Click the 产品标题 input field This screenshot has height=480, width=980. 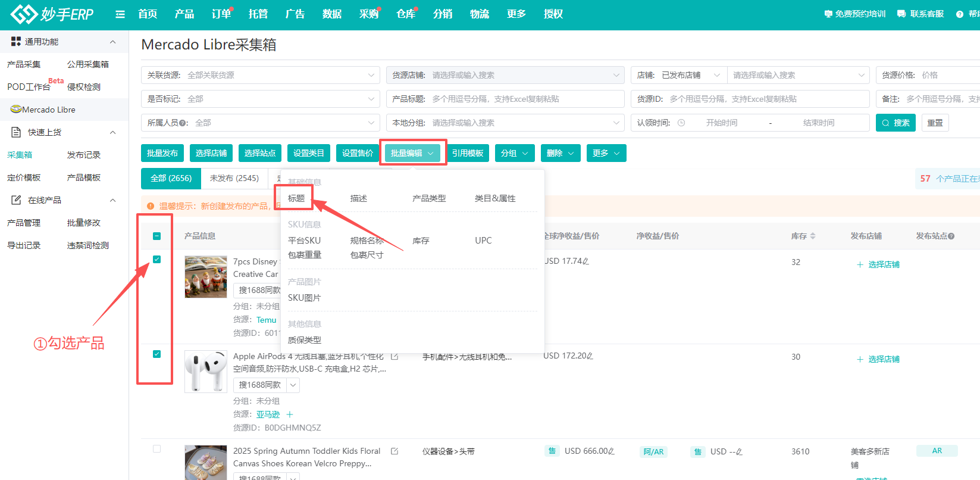pyautogui.click(x=524, y=99)
